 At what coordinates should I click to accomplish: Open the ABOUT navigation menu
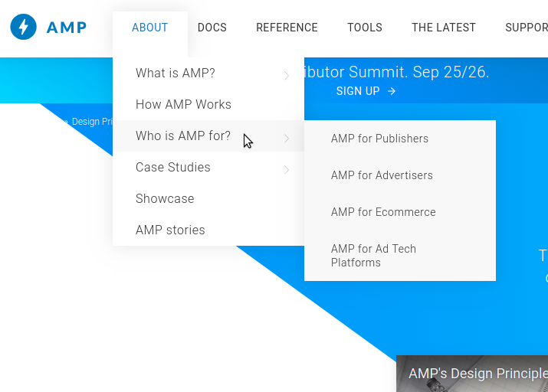click(x=149, y=28)
